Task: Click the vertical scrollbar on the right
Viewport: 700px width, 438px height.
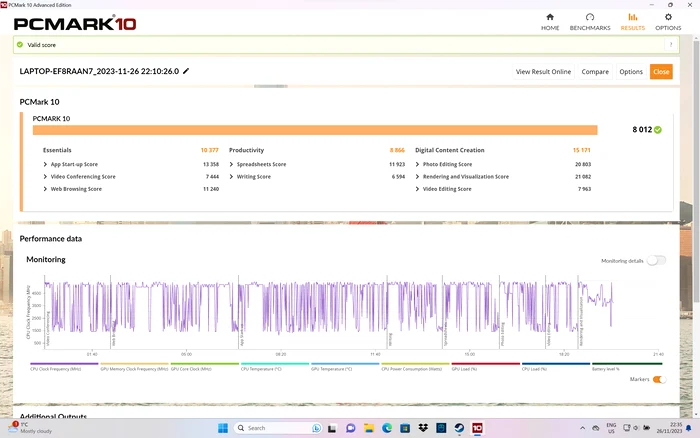Action: 696,170
